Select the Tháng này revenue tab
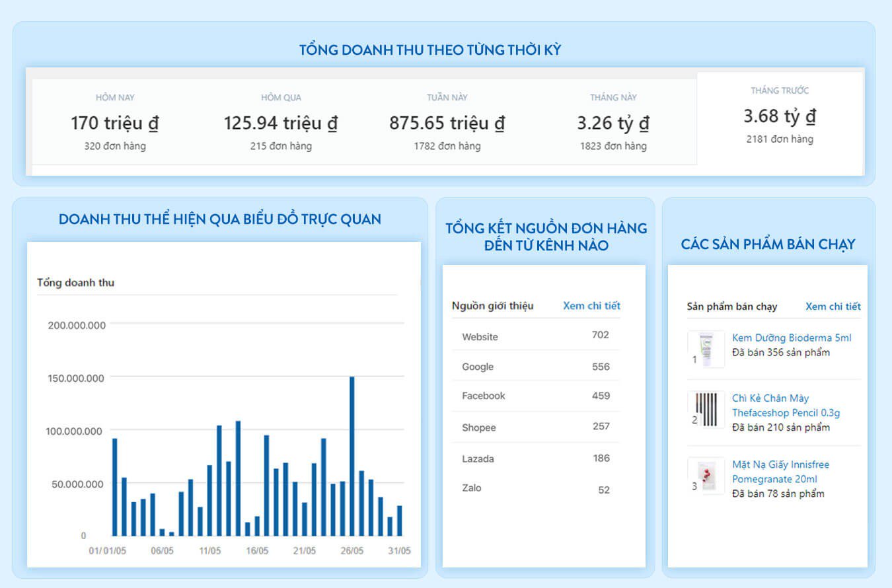This screenshot has height=588, width=892. (x=613, y=122)
